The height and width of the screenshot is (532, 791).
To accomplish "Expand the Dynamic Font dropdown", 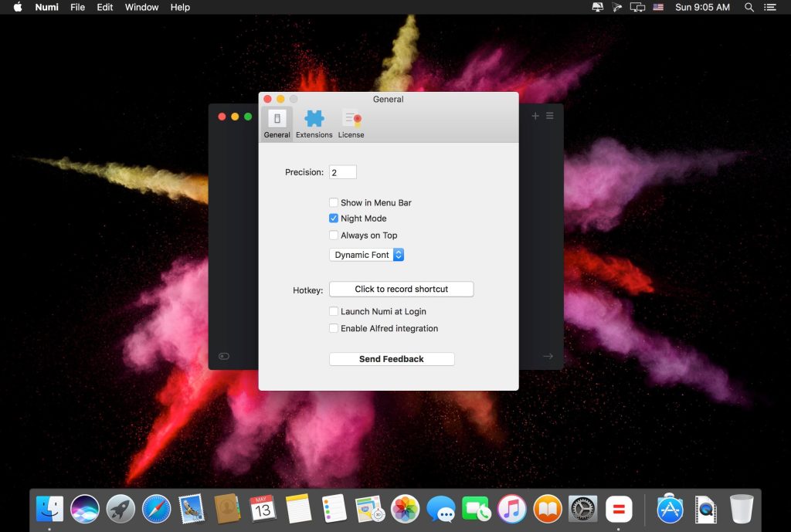I will point(367,255).
